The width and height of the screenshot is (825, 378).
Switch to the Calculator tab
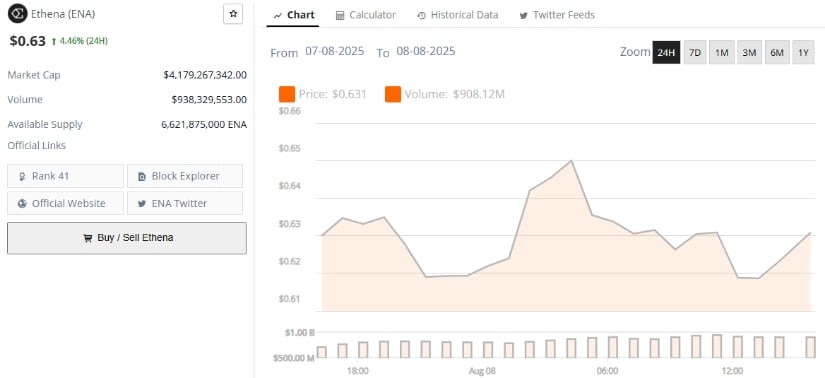366,15
